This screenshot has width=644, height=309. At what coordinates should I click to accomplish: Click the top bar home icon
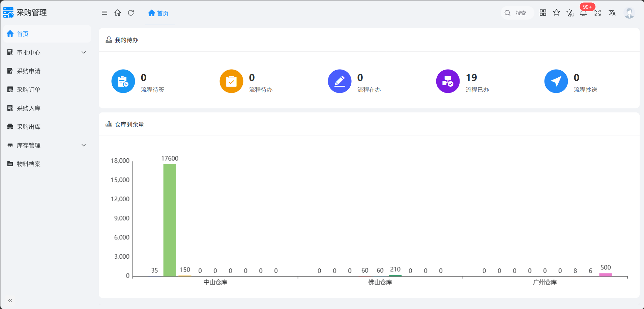pos(118,13)
